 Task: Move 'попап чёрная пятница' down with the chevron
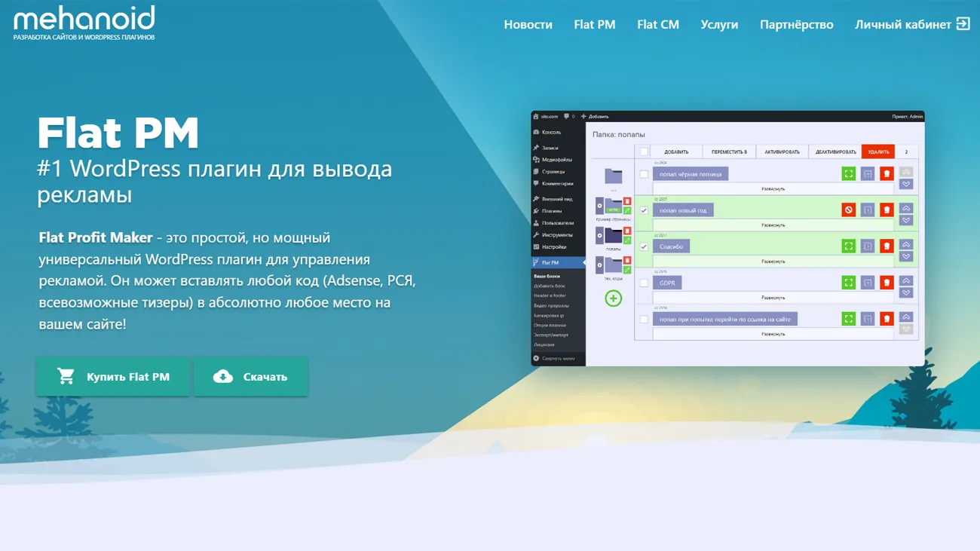tap(906, 184)
